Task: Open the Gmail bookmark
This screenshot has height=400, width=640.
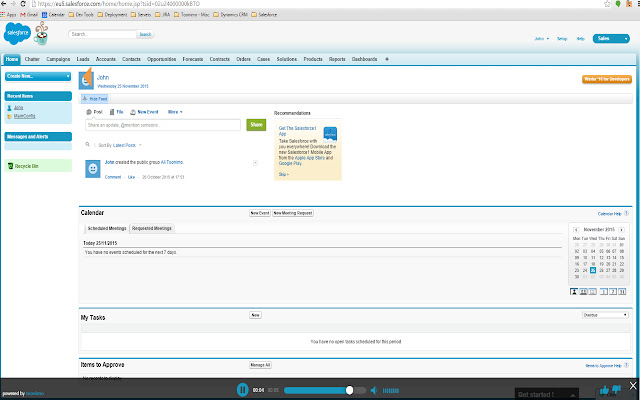Action: (29, 14)
